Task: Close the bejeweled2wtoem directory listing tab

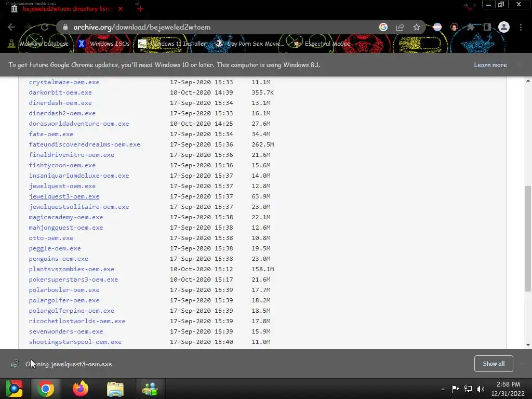Action: (121, 9)
